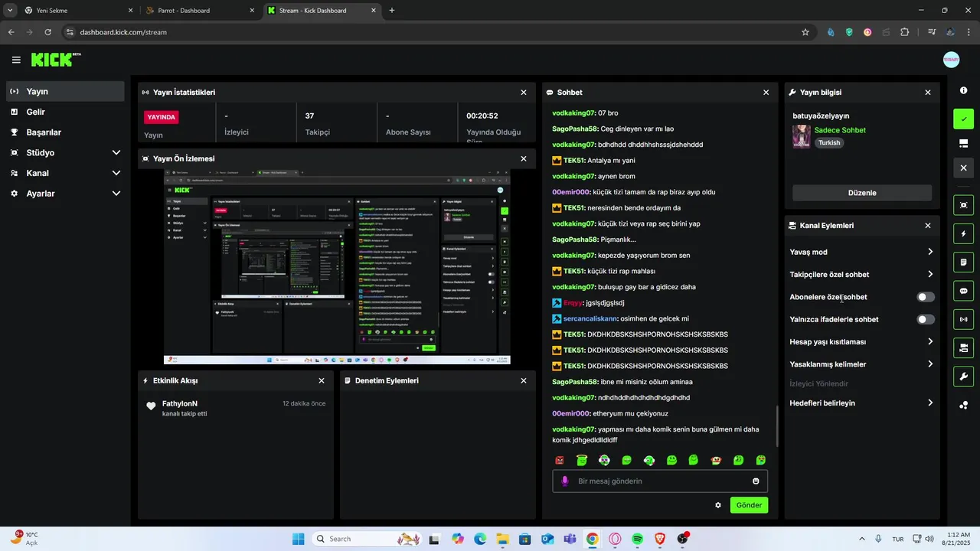The width and height of the screenshot is (980, 551).
Task: Click the stream preview thumbnail
Action: (x=337, y=267)
